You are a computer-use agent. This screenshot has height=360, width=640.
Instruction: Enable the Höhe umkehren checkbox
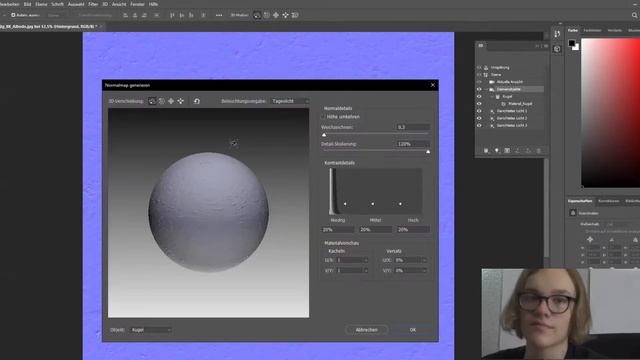tap(323, 117)
